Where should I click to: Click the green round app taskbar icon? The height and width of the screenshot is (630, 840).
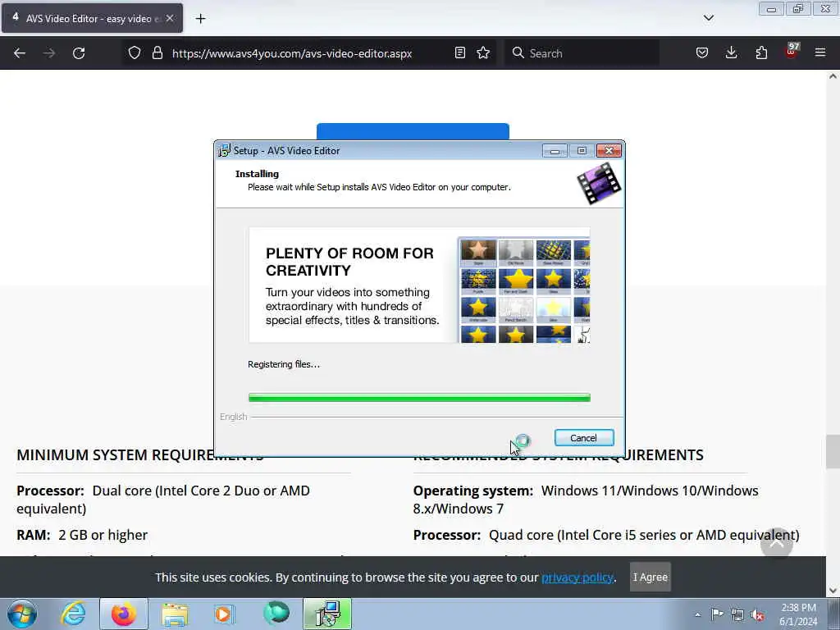coord(276,614)
